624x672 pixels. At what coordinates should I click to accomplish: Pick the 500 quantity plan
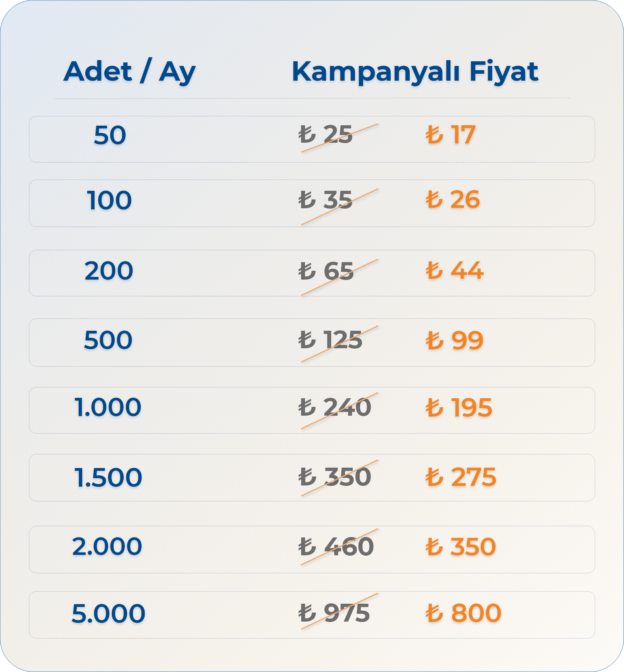coord(312,342)
